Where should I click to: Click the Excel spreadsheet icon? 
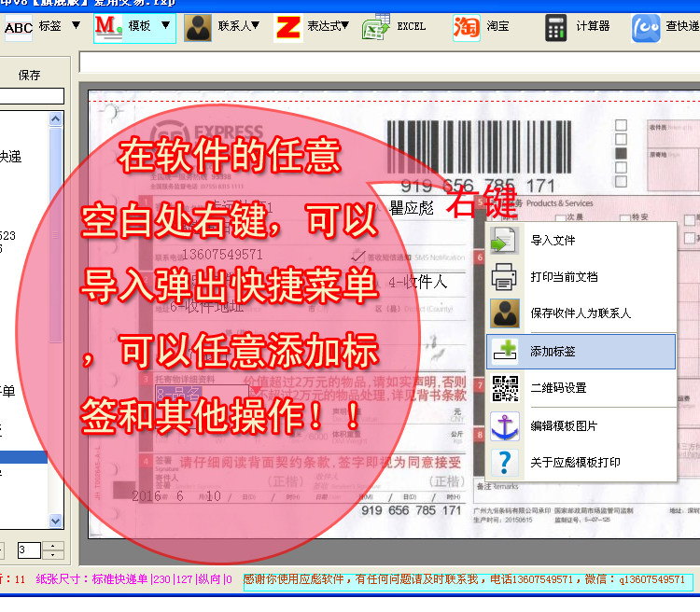[x=375, y=27]
